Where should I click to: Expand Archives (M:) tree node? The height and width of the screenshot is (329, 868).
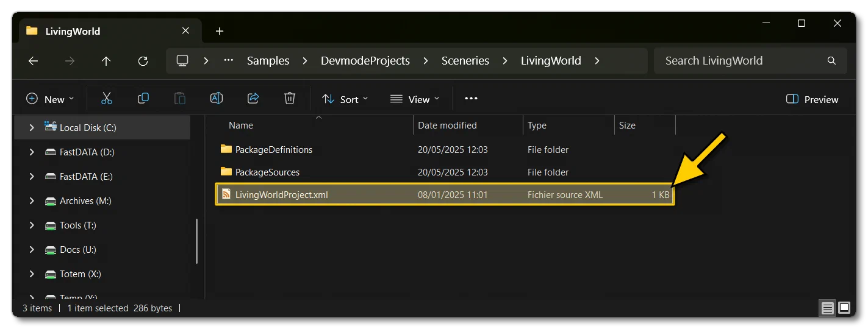[x=32, y=200]
